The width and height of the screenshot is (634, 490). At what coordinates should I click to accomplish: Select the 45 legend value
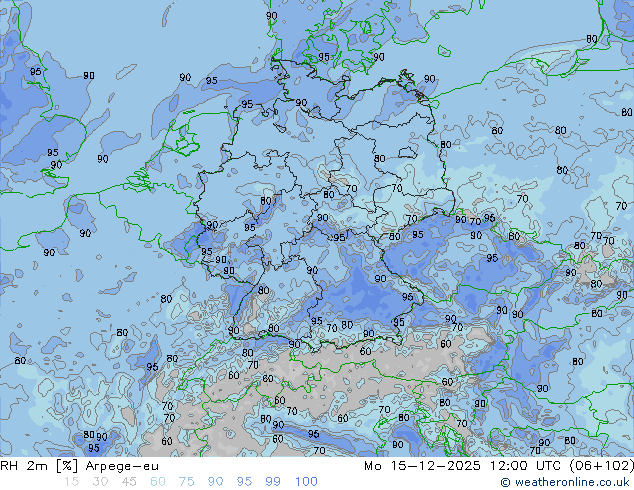(129, 482)
